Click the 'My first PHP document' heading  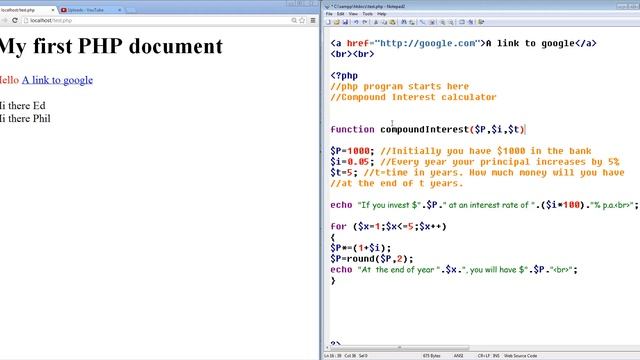click(x=111, y=46)
